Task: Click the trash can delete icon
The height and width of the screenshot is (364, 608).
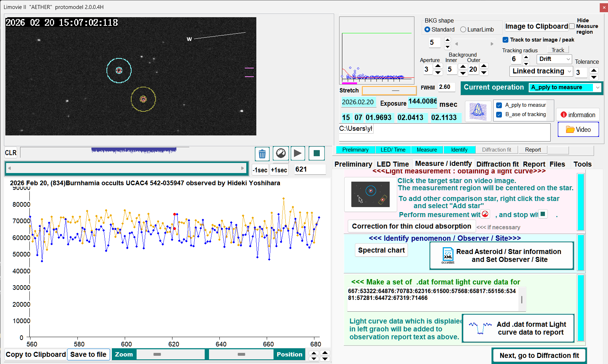Action: (x=262, y=154)
